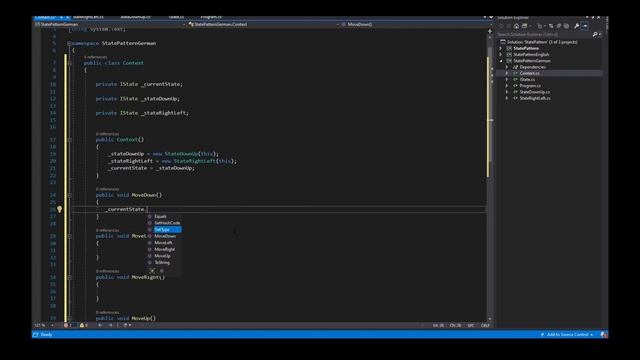Screen dimensions: 640x360
Task: Click split editor icon above scrollbar
Action: point(490,31)
